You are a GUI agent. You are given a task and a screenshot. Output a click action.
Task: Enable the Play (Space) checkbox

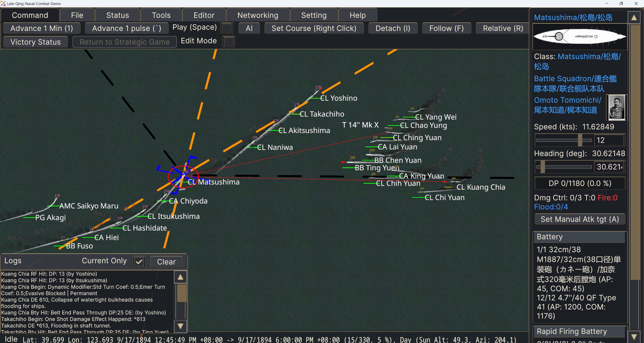pos(226,28)
